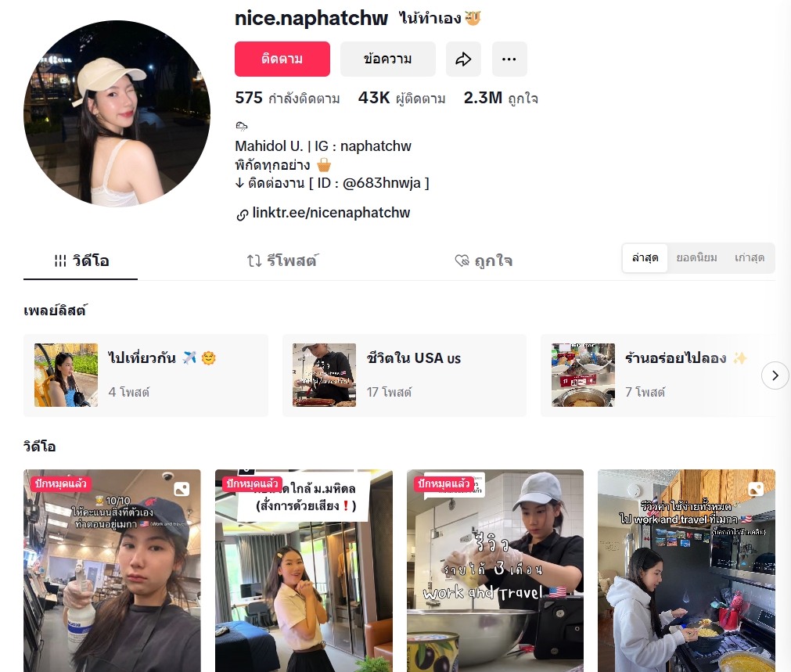The image size is (791, 672).
Task: Open the ไปเที่ยวกัน playlist card
Action: click(x=146, y=376)
